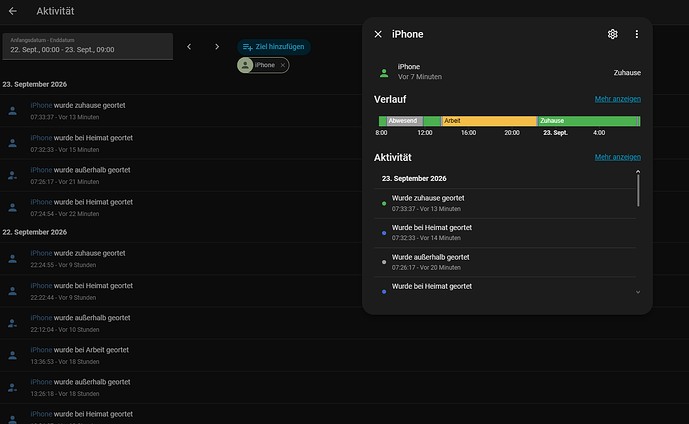
Task: Click person icon of 07:33:37 log entry
Action: [13, 111]
